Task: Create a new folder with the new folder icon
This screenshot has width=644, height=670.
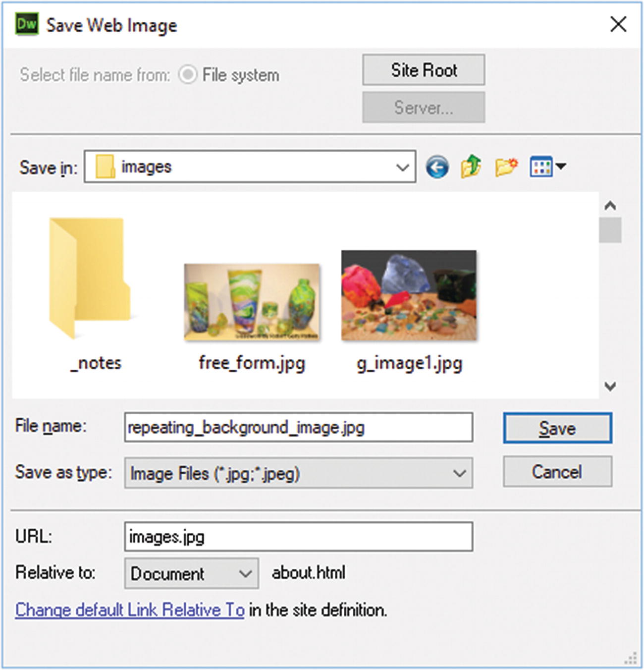Action: tap(504, 166)
